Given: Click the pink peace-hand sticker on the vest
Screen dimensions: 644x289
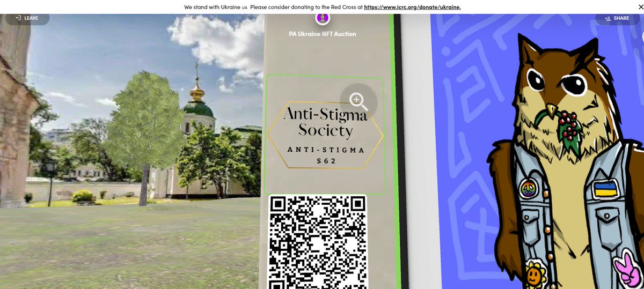Looking at the screenshot, I should (627, 269).
